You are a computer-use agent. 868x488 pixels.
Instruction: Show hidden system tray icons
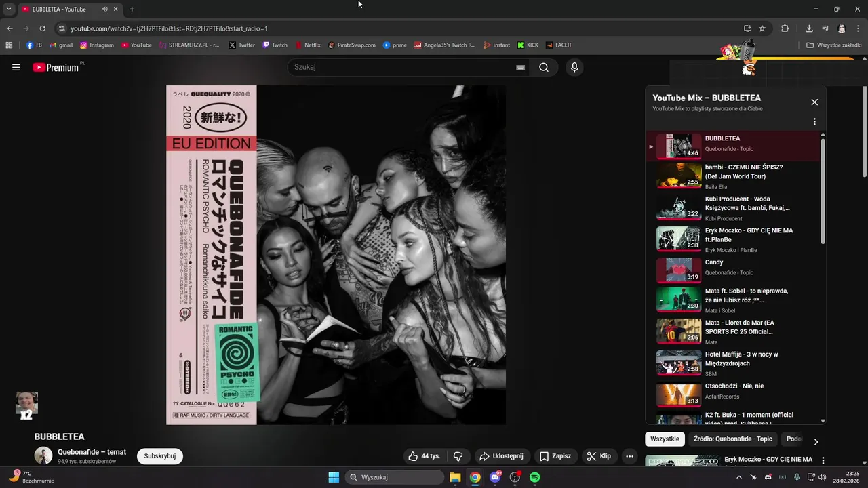738,477
